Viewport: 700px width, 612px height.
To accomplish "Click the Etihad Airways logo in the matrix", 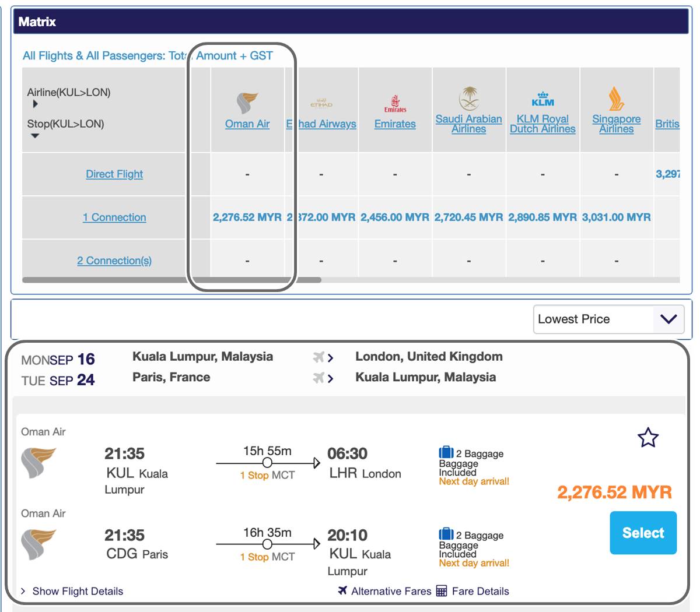I will (321, 105).
